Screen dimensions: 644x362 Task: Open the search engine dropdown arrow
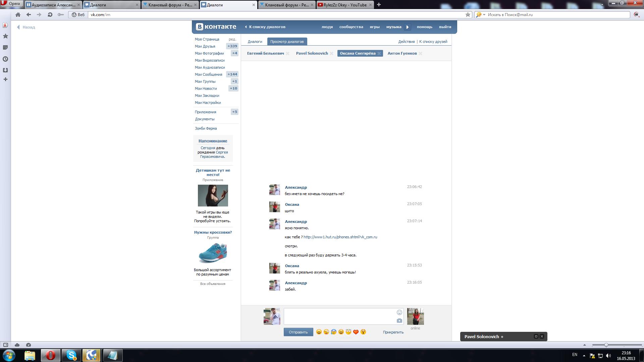(x=484, y=15)
